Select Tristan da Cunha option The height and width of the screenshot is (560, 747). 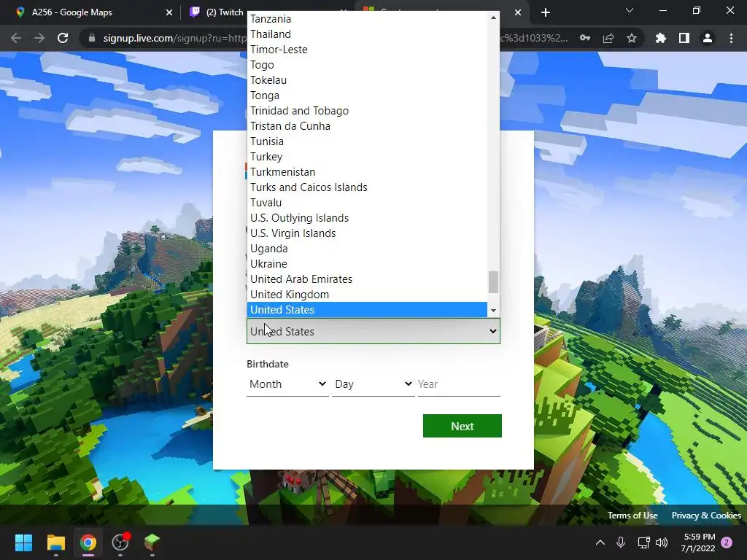coord(367,125)
